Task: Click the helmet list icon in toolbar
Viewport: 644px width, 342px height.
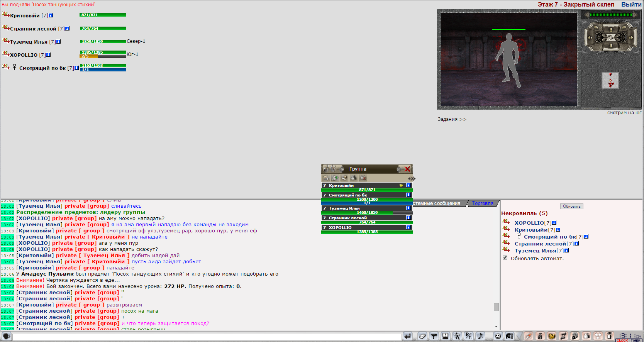Action: click(x=509, y=336)
